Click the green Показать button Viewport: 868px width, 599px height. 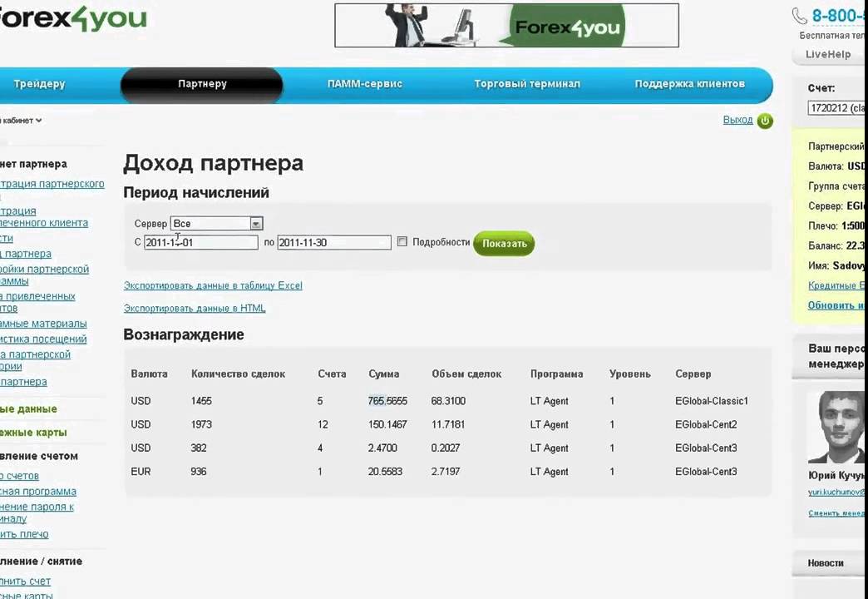coord(504,243)
